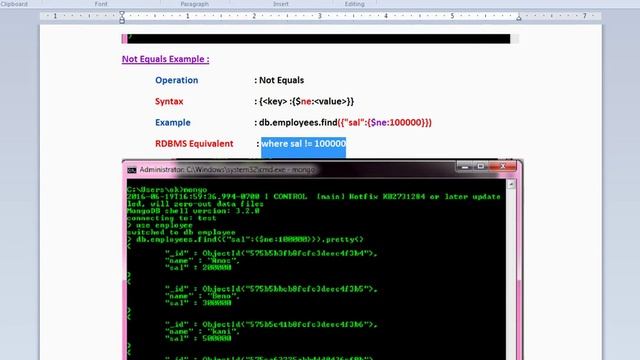Viewport: 640px width, 360px height.
Task: Click the 'Example' label text
Action: tap(173, 122)
